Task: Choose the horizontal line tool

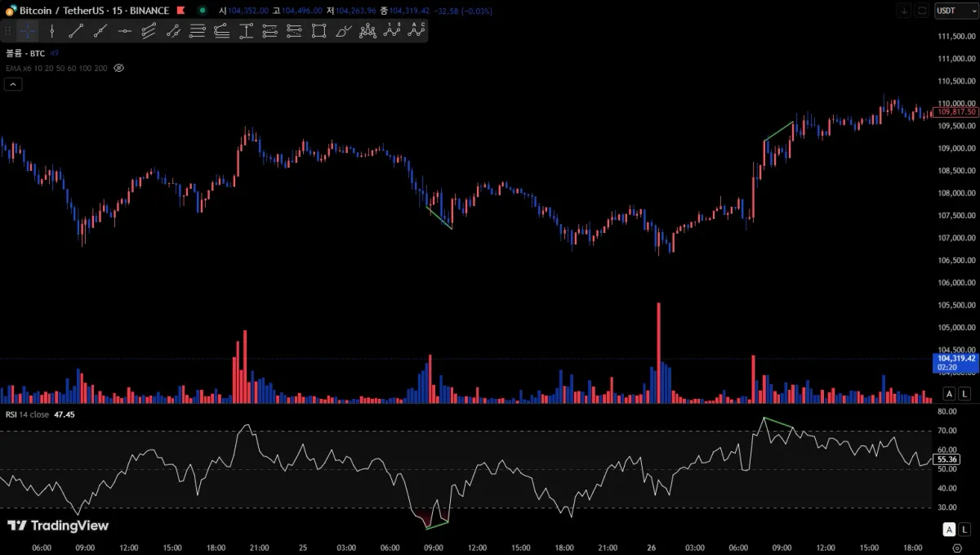Action: (124, 31)
